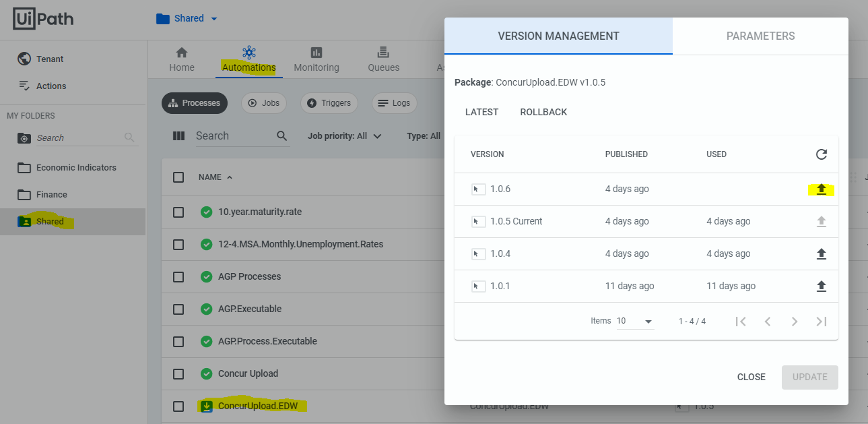Switch to the Version Management tab
868x424 pixels.
[x=558, y=36]
